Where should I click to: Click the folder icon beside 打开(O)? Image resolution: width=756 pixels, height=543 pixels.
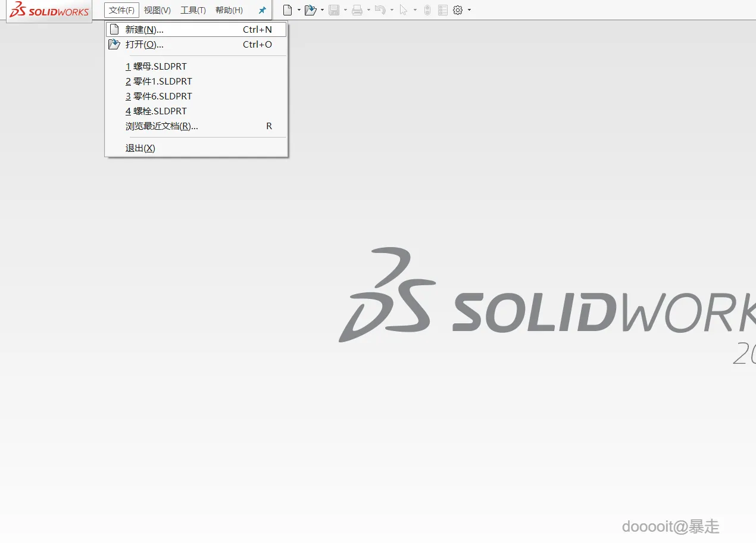[x=114, y=44]
